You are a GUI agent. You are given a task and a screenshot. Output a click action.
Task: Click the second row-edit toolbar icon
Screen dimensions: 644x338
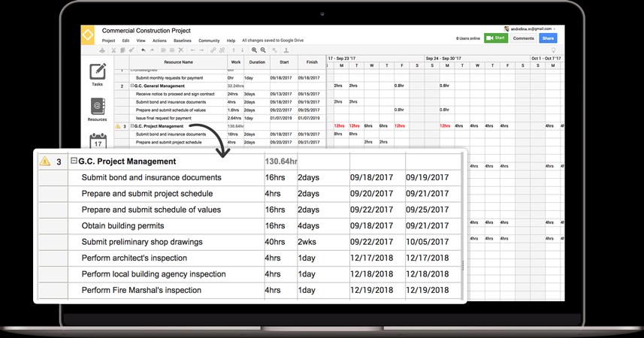(x=172, y=50)
